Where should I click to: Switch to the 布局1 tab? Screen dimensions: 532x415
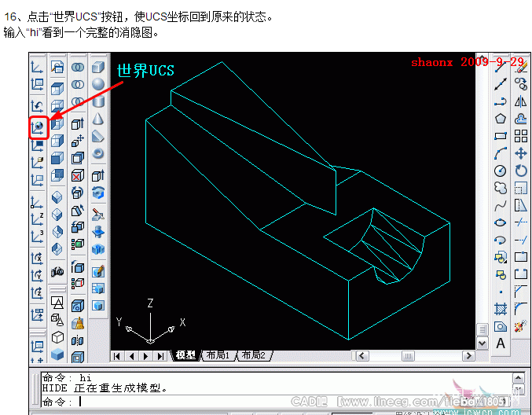pos(218,355)
